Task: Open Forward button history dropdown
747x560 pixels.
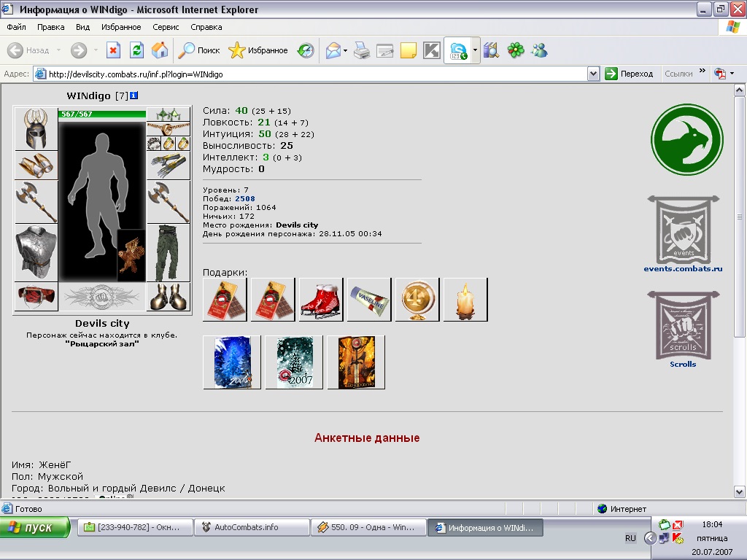Action: 96,50
